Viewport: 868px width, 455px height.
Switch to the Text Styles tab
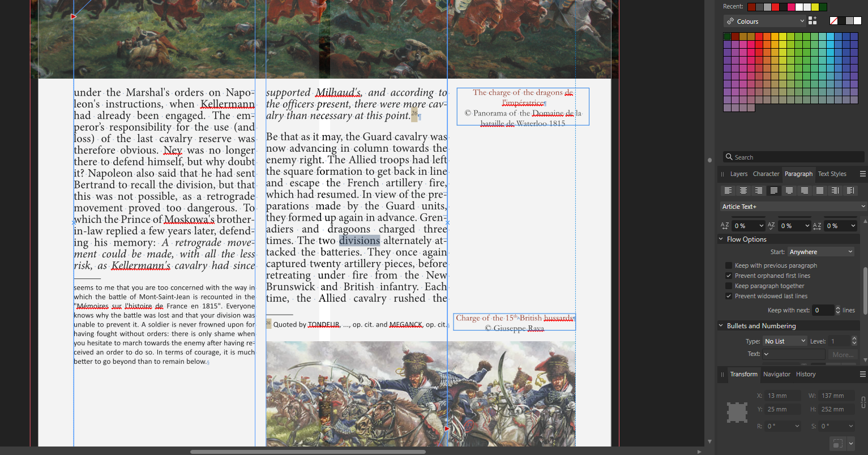coord(832,174)
